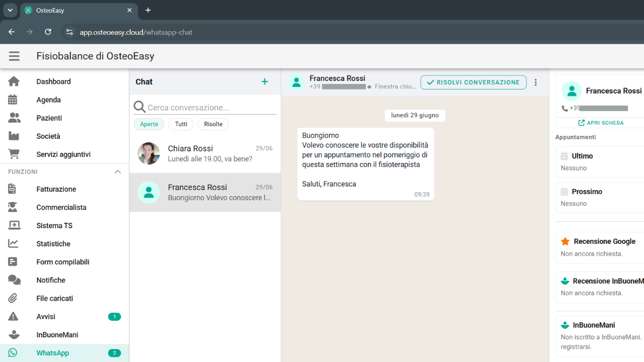Click the Form compilabili icon
Viewport: 644px width, 362px height.
[13, 261]
